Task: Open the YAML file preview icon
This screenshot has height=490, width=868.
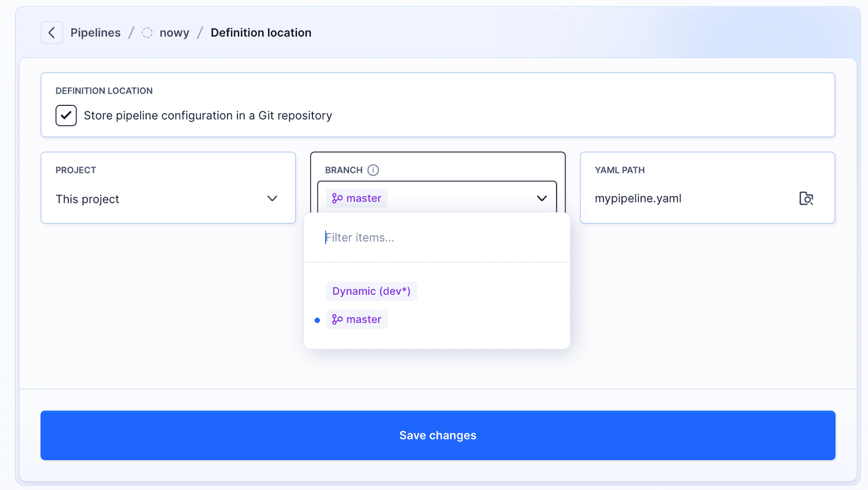Action: 807,198
